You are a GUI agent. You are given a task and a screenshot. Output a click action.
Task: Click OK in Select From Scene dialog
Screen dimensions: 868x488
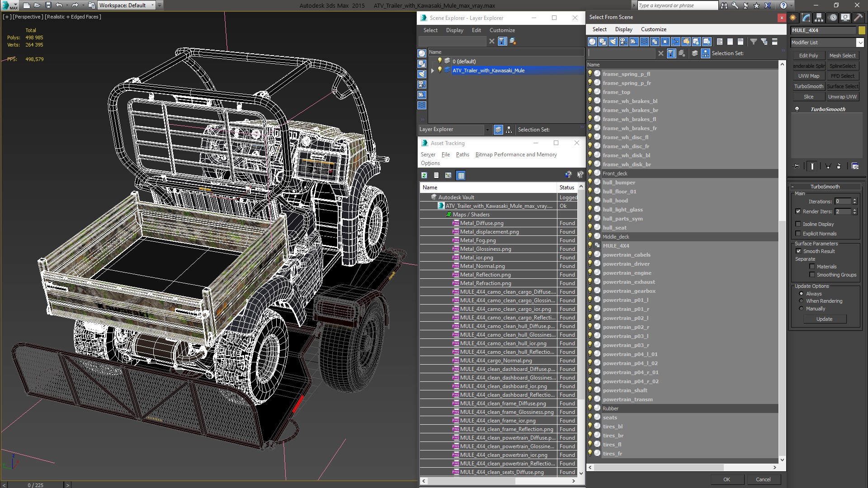(x=726, y=479)
